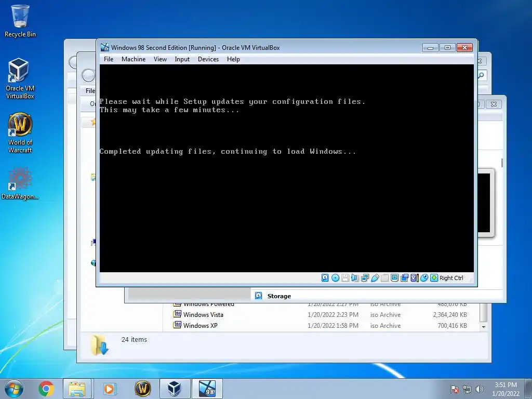Launch Google Chrome from the taskbar
532x399 pixels.
[x=46, y=389]
